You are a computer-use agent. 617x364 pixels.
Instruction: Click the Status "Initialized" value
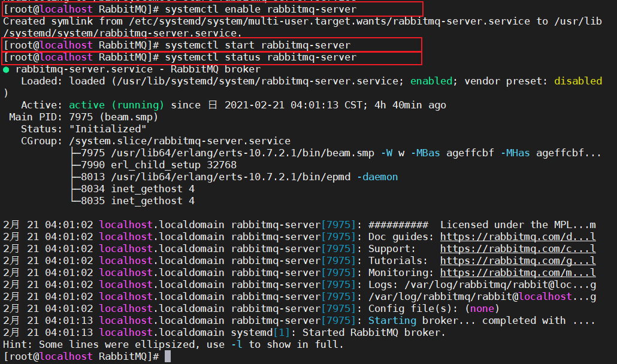(x=108, y=129)
